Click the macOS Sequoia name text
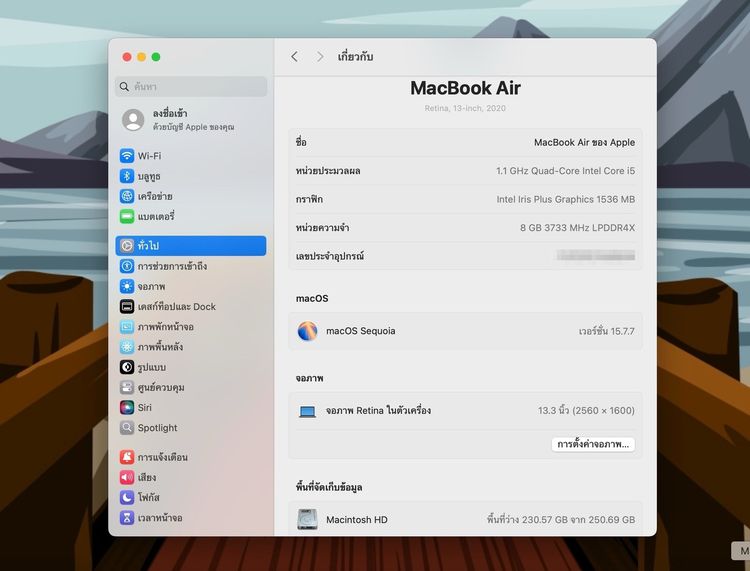 pyautogui.click(x=361, y=331)
